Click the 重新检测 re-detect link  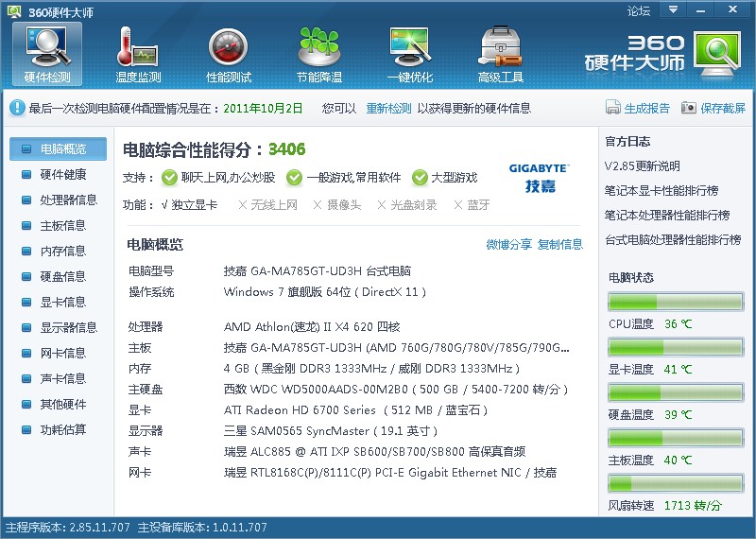[388, 108]
